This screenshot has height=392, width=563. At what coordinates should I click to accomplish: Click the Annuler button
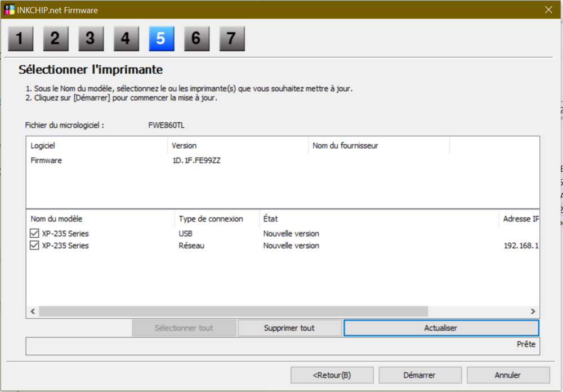tap(508, 375)
